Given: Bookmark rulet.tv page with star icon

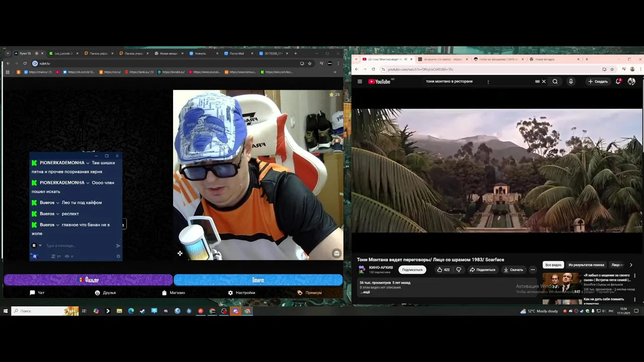Looking at the screenshot, I should tap(309, 63).
